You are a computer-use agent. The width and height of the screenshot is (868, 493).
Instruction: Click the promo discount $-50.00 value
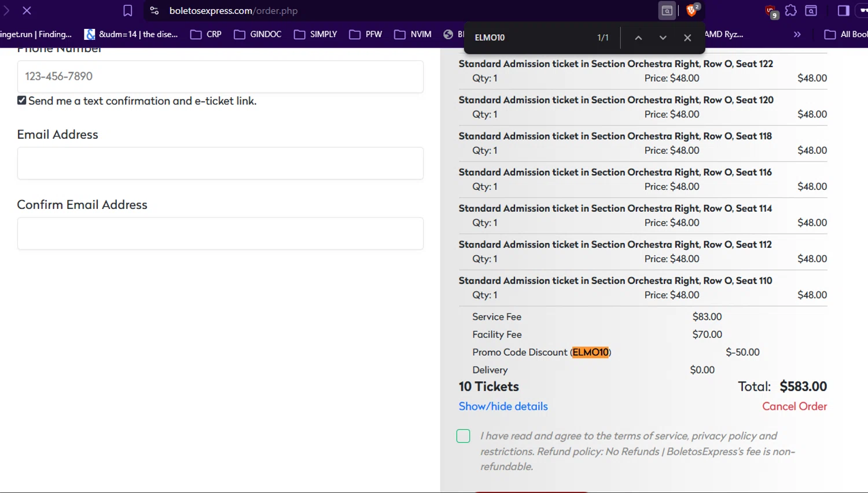[742, 352]
